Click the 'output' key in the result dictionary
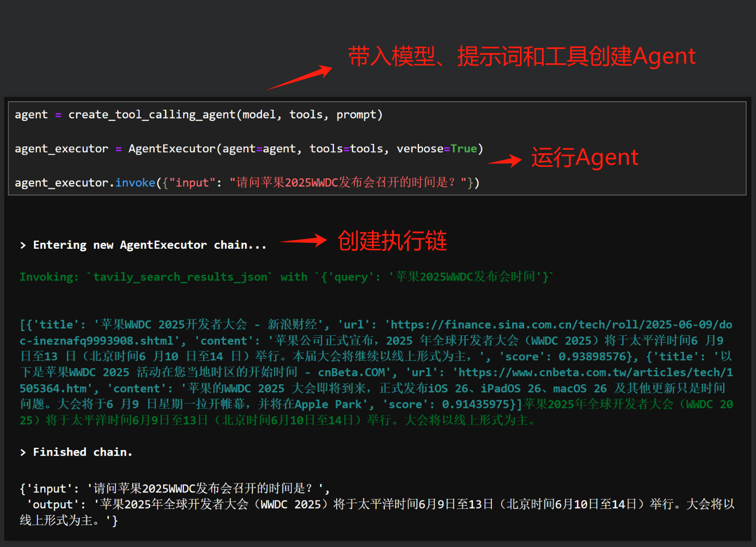Image resolution: width=756 pixels, height=547 pixels. click(53, 504)
